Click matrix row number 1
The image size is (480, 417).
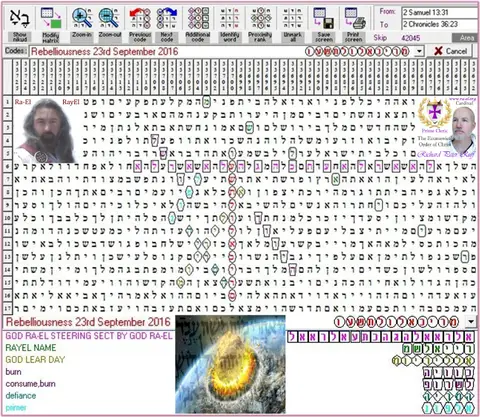[x=7, y=102]
